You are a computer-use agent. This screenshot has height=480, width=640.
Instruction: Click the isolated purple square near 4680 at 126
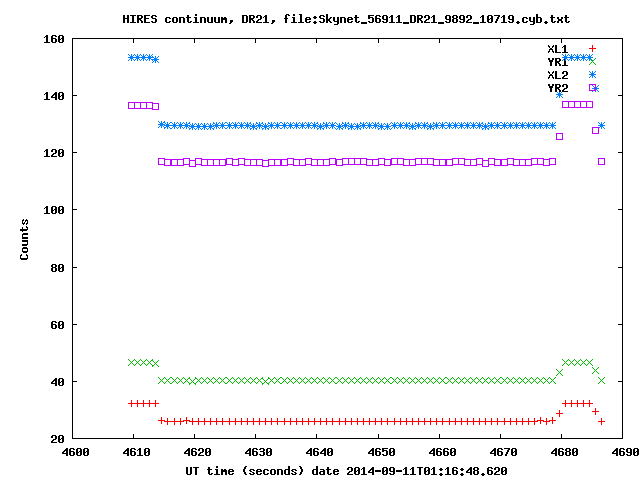point(560,136)
